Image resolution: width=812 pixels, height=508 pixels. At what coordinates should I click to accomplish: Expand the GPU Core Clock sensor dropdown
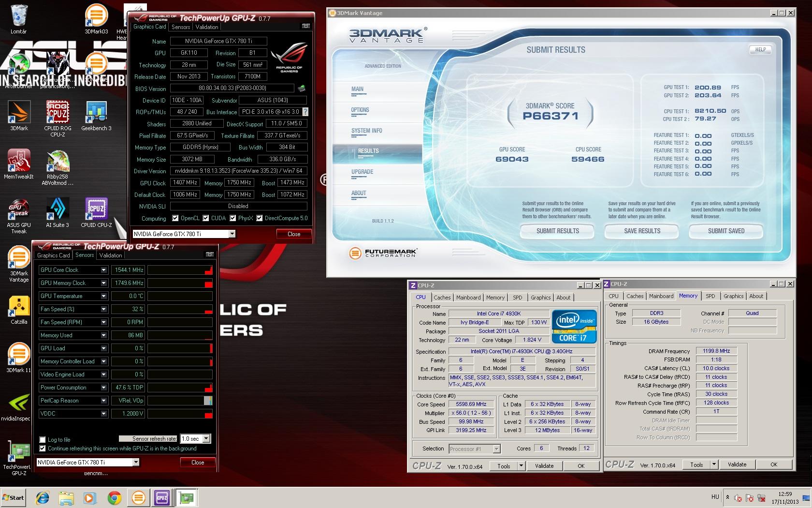tap(103, 270)
